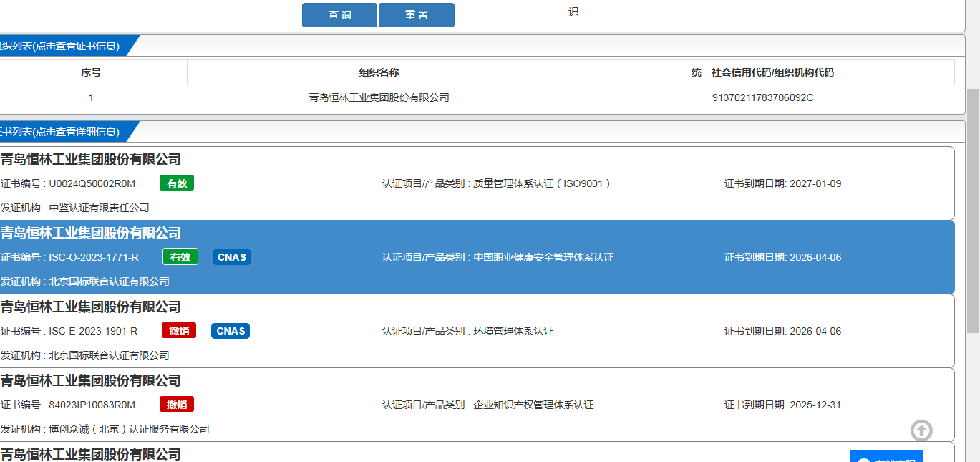This screenshot has height=462, width=980.
Task: Click the red 撤销 badge on ISC-E-2023-1901-R
Action: (179, 331)
